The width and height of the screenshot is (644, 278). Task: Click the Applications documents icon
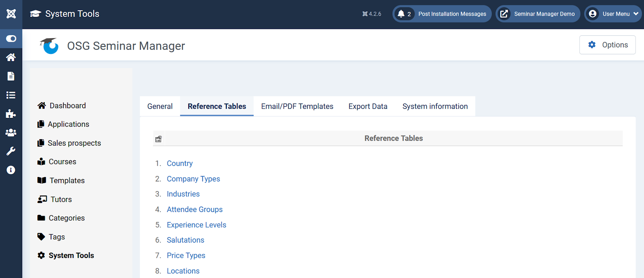pos(41,124)
